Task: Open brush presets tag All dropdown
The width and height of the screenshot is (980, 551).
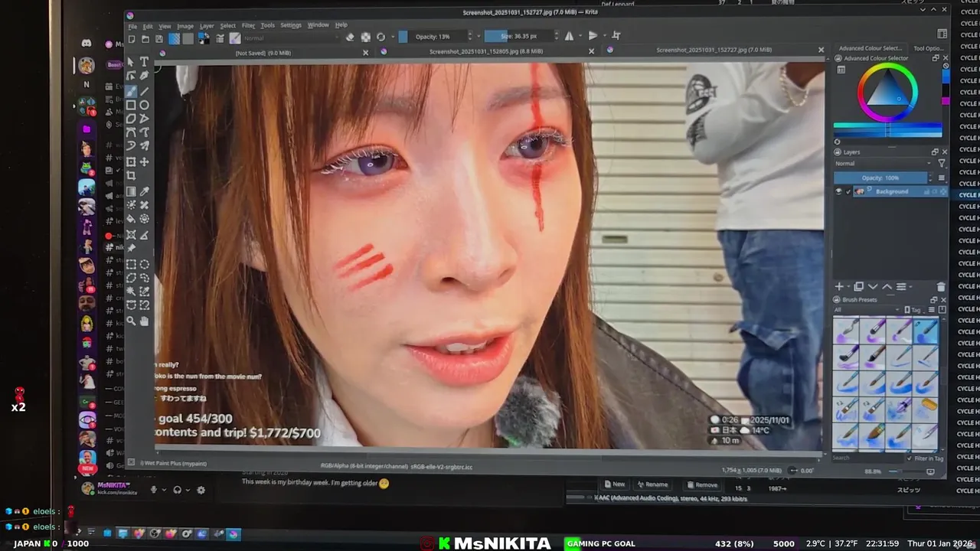Action: tap(865, 310)
